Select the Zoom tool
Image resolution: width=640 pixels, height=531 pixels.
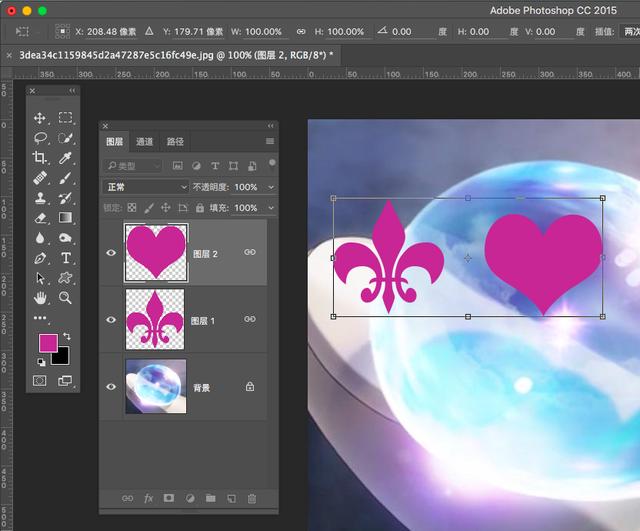65,298
